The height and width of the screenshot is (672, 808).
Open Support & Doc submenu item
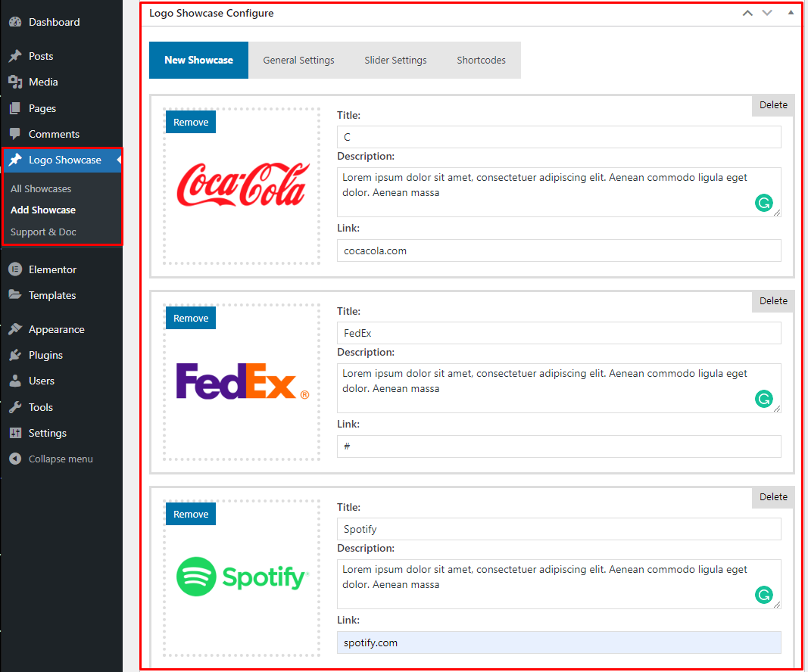(43, 232)
